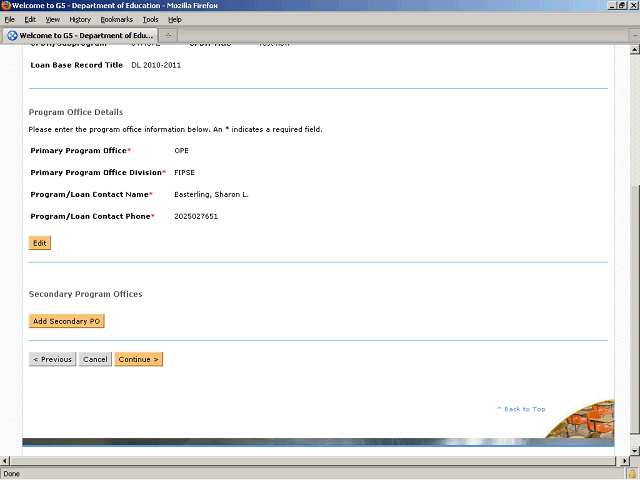This screenshot has width=640, height=480.
Task: Select the Welcome to G5 browser tab
Action: click(x=80, y=36)
